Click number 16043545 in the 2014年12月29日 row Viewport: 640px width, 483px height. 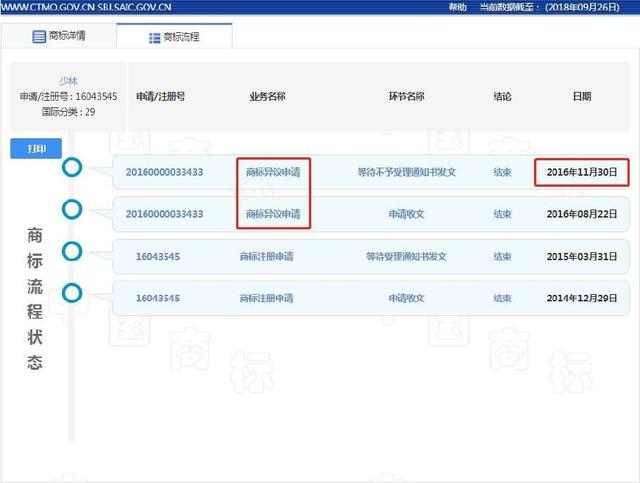pos(158,298)
